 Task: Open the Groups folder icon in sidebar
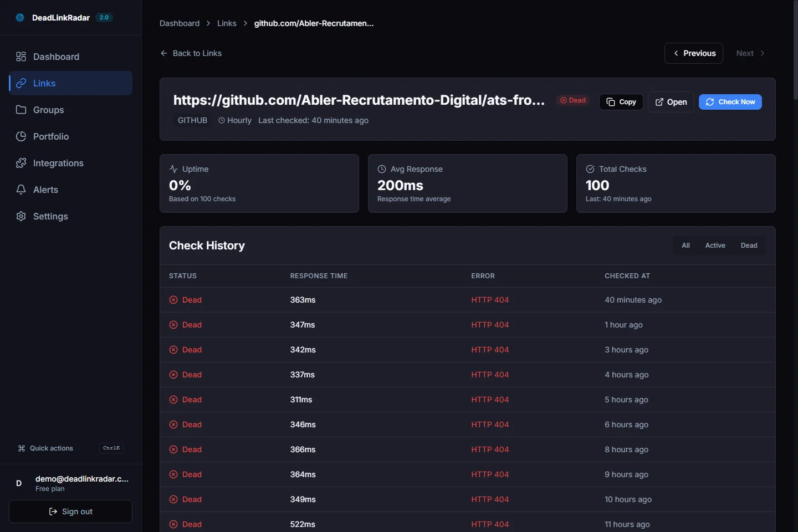[x=21, y=110]
